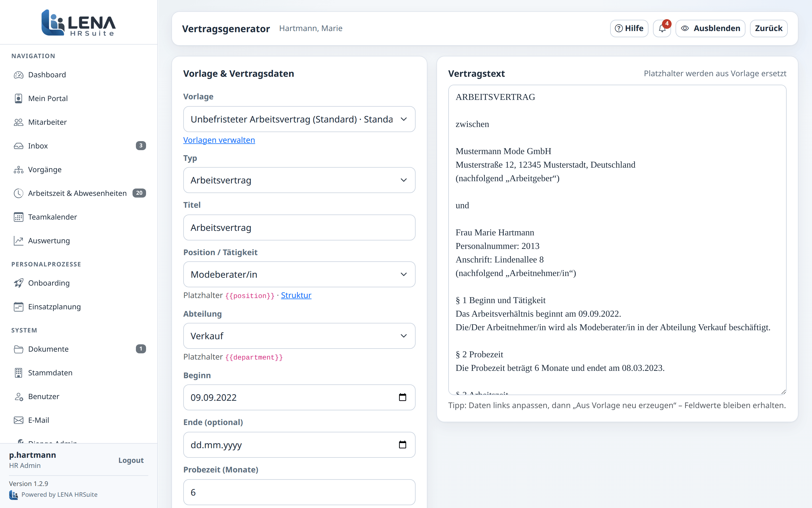812x508 pixels.
Task: Click the Mein Portal badge icon
Action: [x=18, y=98]
